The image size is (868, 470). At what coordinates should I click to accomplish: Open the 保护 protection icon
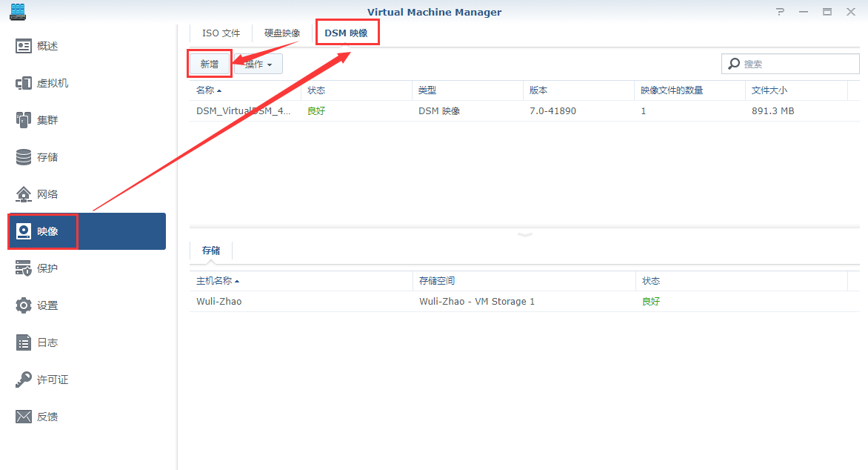pyautogui.click(x=23, y=268)
